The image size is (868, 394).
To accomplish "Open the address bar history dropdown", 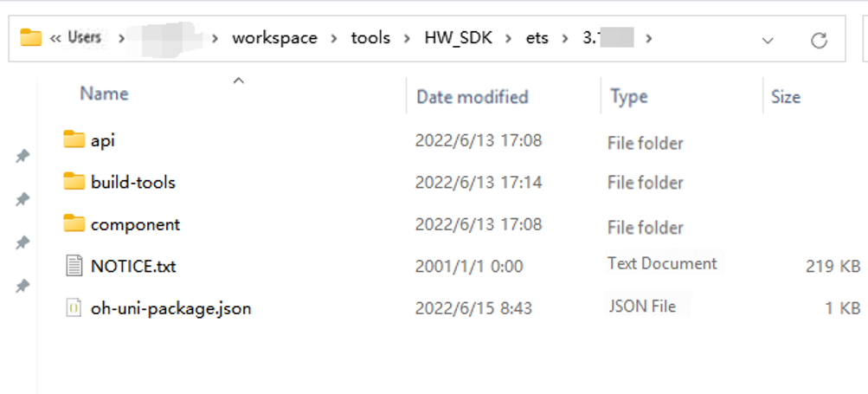I will click(x=768, y=40).
